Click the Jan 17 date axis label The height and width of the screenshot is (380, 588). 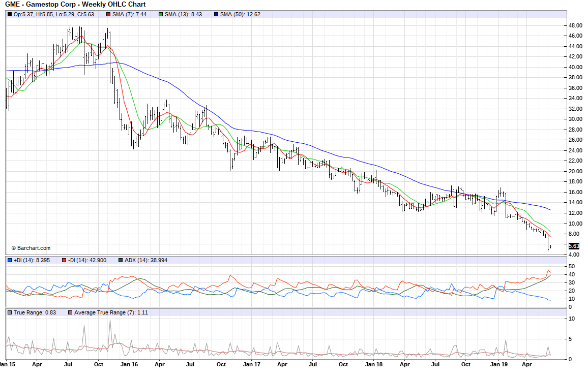tap(252, 364)
